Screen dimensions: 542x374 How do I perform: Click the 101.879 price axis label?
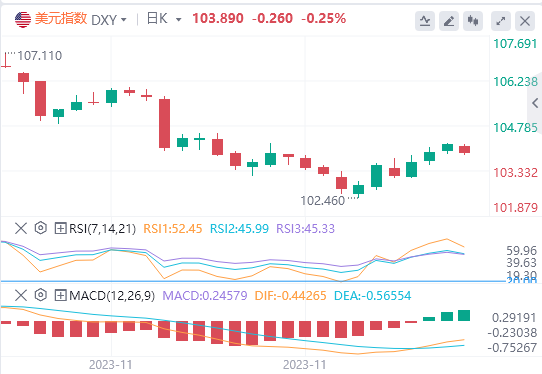point(515,208)
